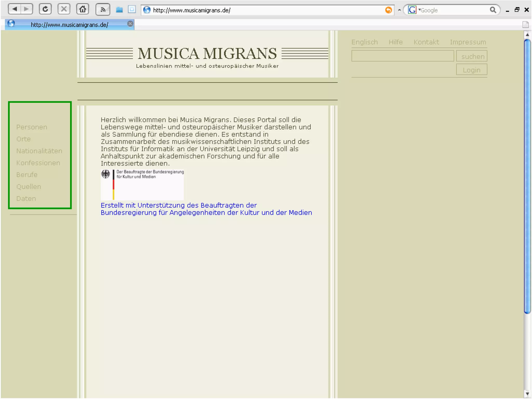Image resolution: width=532 pixels, height=399 pixels.
Task: Expand the small arrow beside address bar
Action: pos(399,10)
